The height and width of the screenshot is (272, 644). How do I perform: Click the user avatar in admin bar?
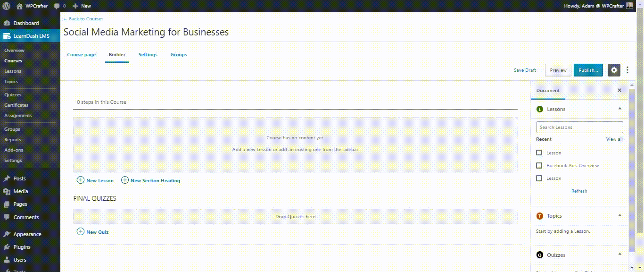point(630,6)
